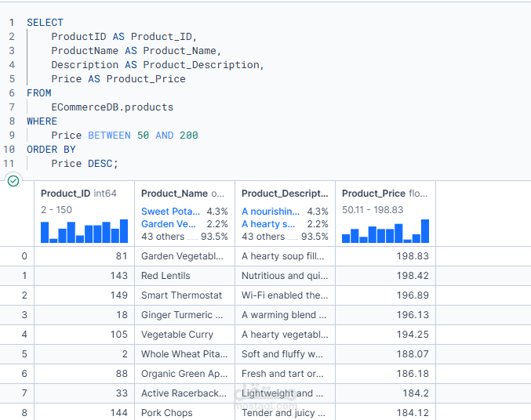Select 'Garden Ve...' 2.2% category entry

(x=184, y=224)
